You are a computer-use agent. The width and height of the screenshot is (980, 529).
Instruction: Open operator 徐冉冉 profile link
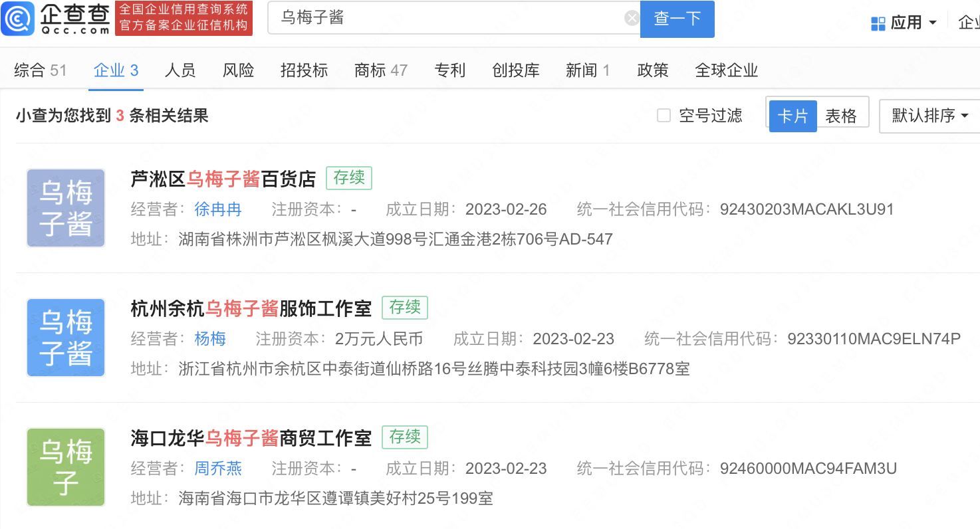click(218, 210)
